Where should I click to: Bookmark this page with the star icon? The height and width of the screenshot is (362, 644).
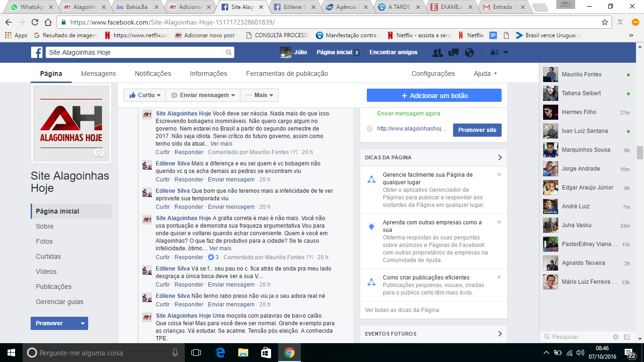coord(605,22)
